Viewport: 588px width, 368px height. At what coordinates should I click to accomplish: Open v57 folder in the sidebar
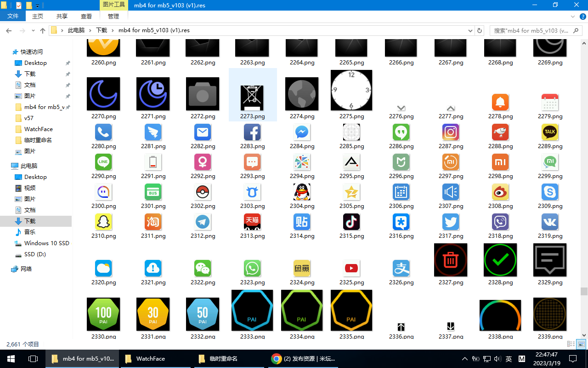[x=29, y=118]
